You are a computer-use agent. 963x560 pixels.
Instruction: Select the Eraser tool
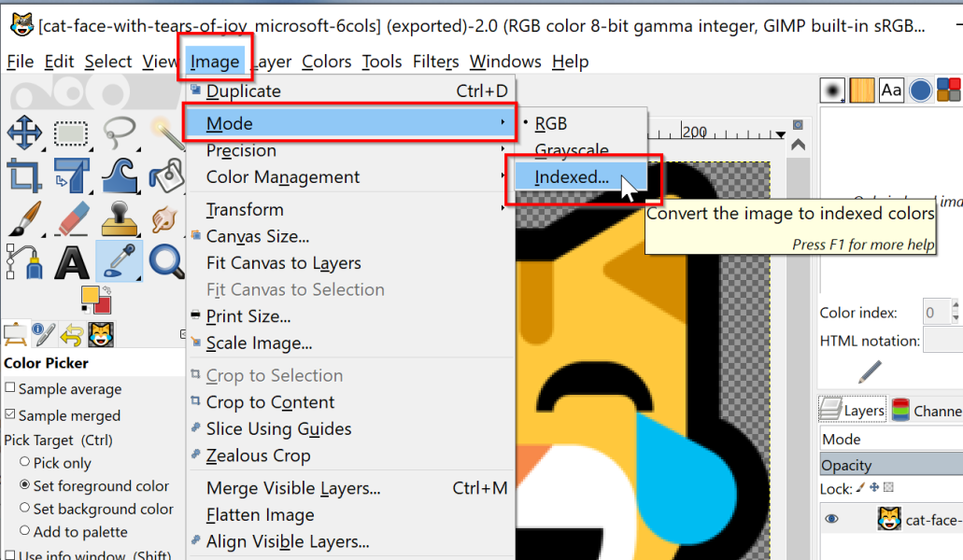click(x=73, y=218)
